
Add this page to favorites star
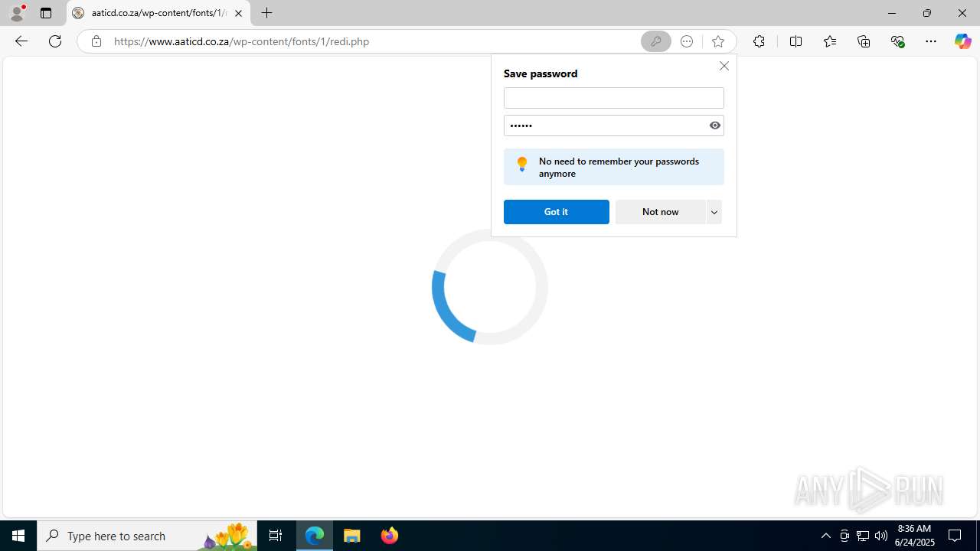pos(717,41)
